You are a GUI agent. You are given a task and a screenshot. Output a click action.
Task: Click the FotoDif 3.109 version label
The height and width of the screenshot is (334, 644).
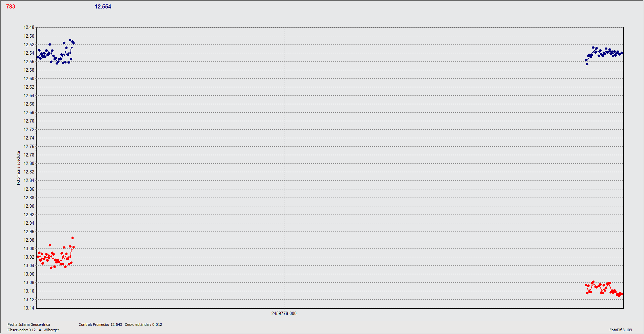coord(621,330)
